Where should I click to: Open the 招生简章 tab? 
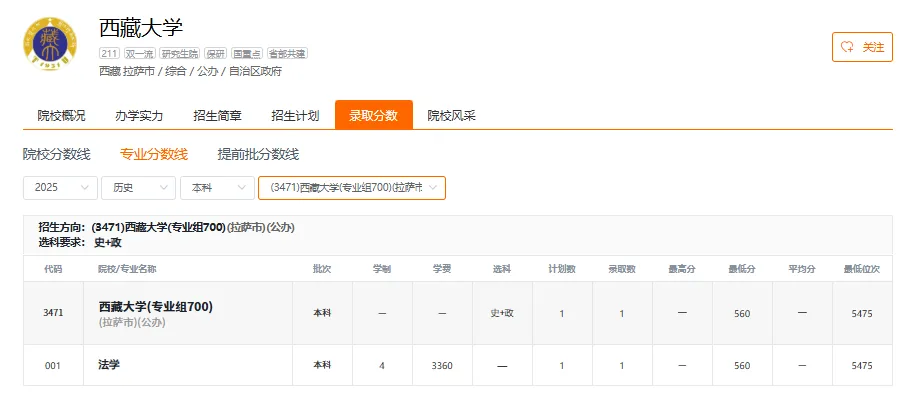coord(217,116)
